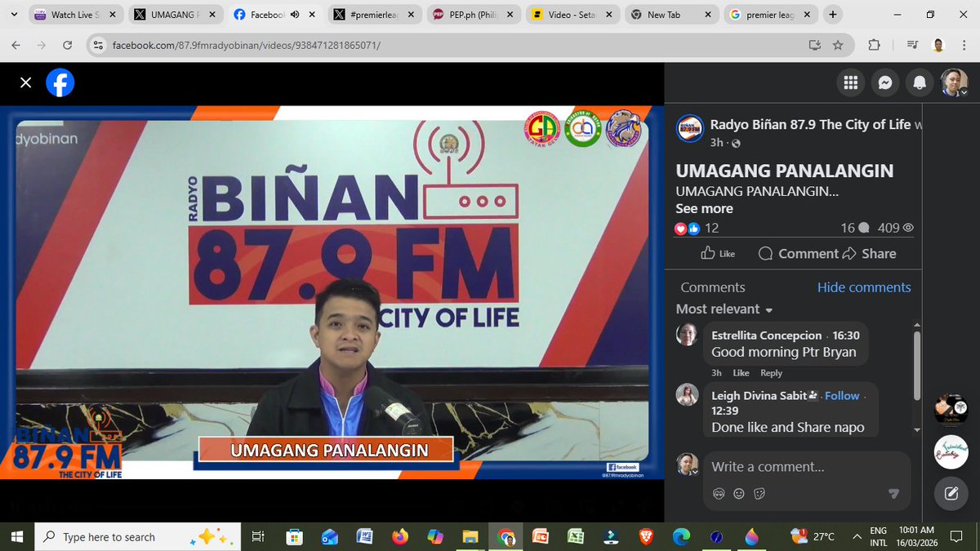Hide comments on the video
The height and width of the screenshot is (551, 980).
(x=864, y=287)
